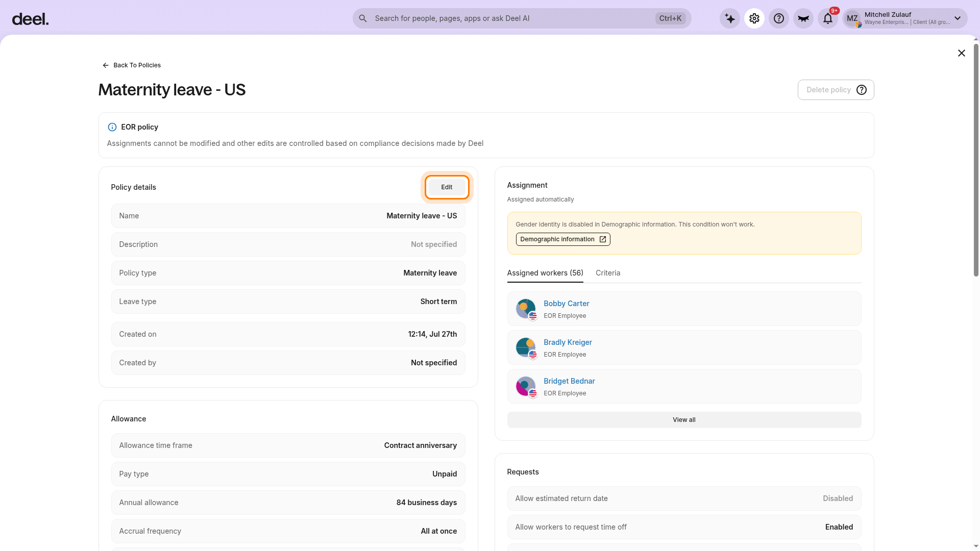Open Bradly Kreiger's profile link
The height and width of the screenshot is (551, 980).
568,342
